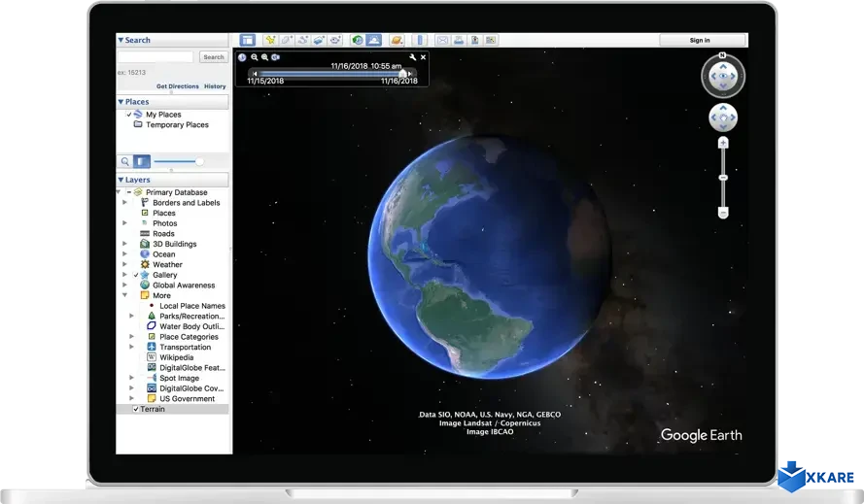The height and width of the screenshot is (504, 864).
Task: Step the time slider backward
Action: tap(255, 73)
